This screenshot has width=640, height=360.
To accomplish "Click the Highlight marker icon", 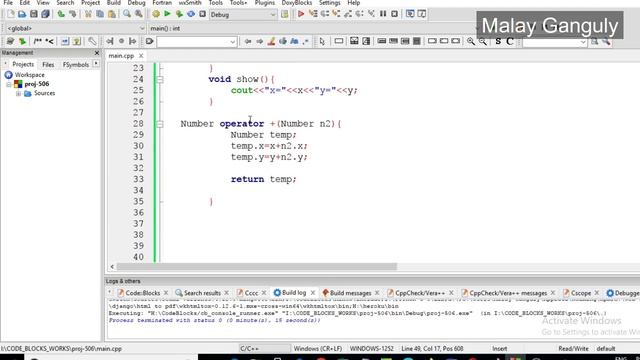I will tap(271, 41).
